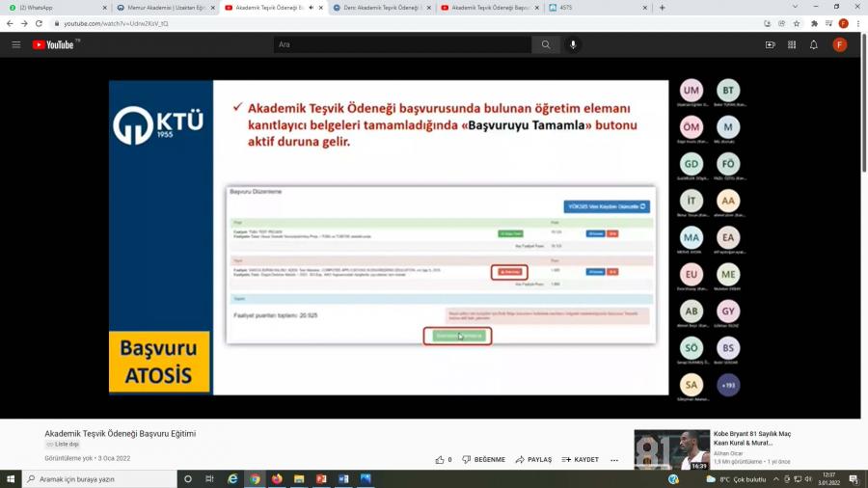Start voice search with the microphone

(573, 44)
